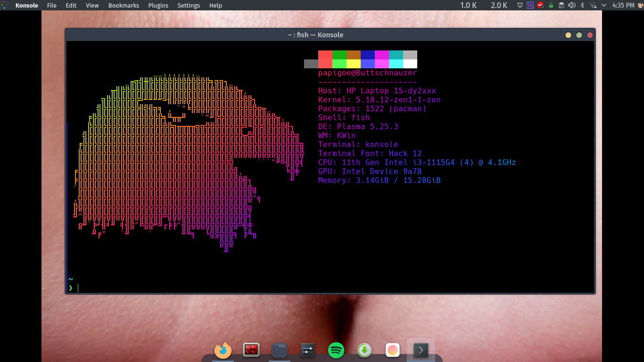Mute audio via the tray volume icon
This screenshot has height=362, width=644.
(572, 5)
